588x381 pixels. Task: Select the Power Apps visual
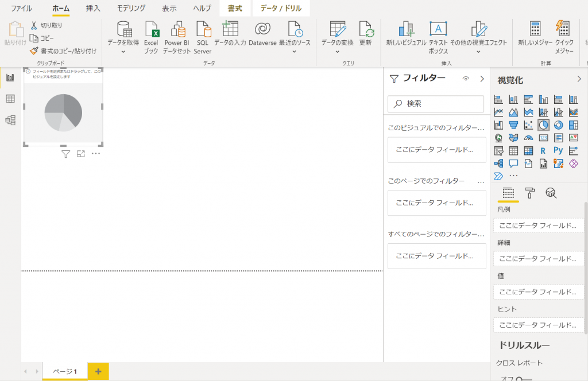tap(574, 164)
